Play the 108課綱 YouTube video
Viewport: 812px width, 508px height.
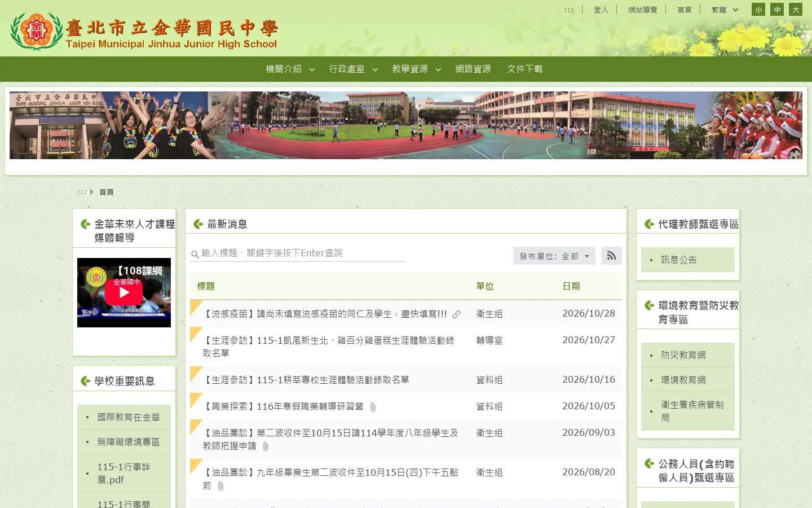[x=124, y=292]
